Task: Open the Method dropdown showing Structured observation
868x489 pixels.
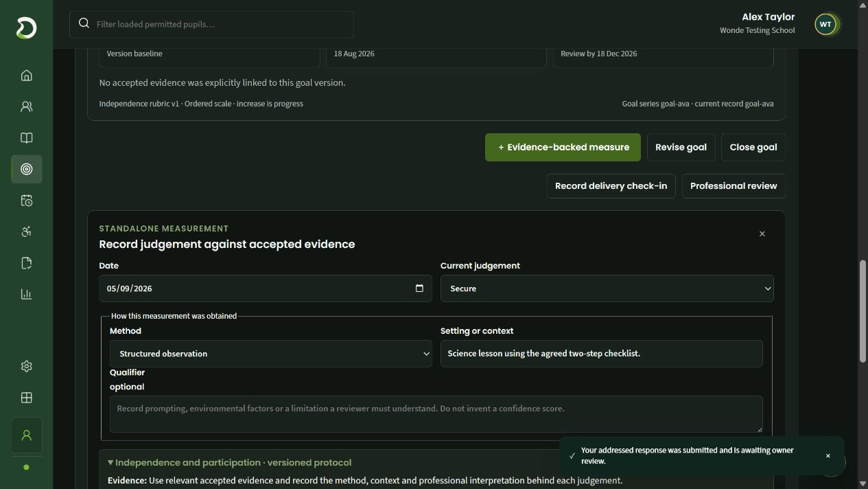Action: point(270,354)
